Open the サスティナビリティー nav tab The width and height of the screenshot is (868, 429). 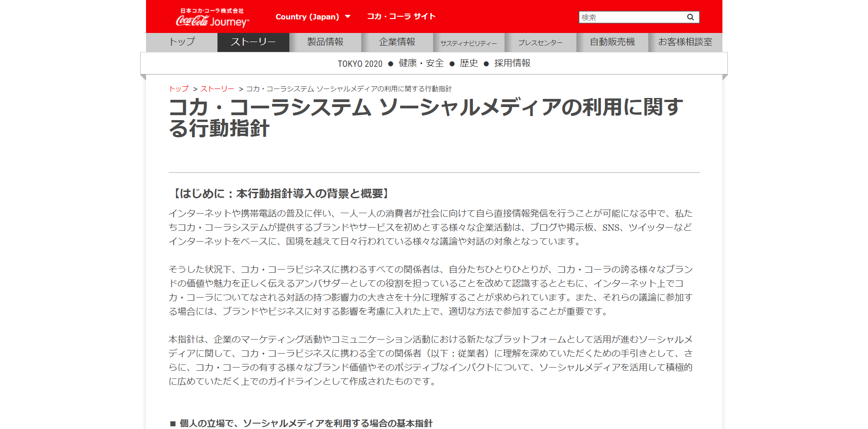(x=469, y=43)
